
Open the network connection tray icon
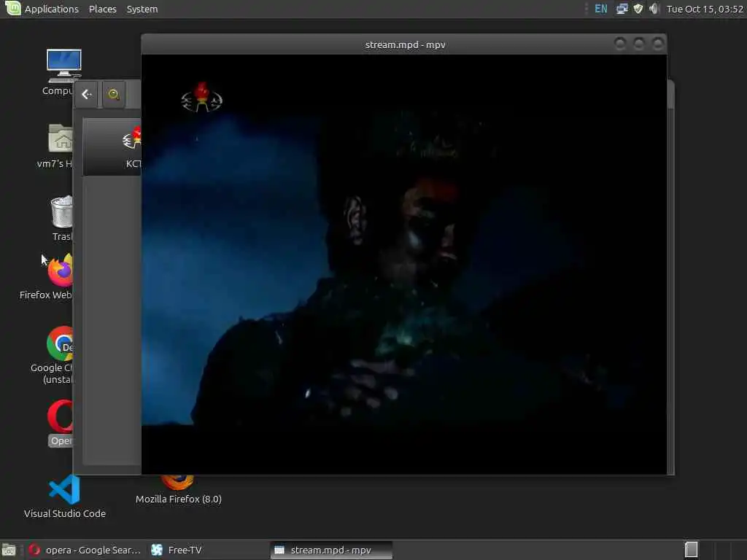622,9
